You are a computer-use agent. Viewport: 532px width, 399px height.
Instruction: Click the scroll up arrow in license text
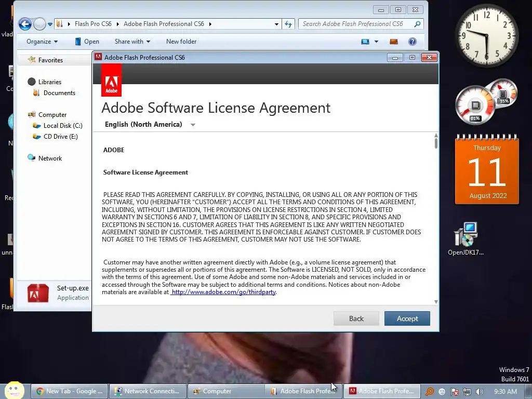(436, 136)
